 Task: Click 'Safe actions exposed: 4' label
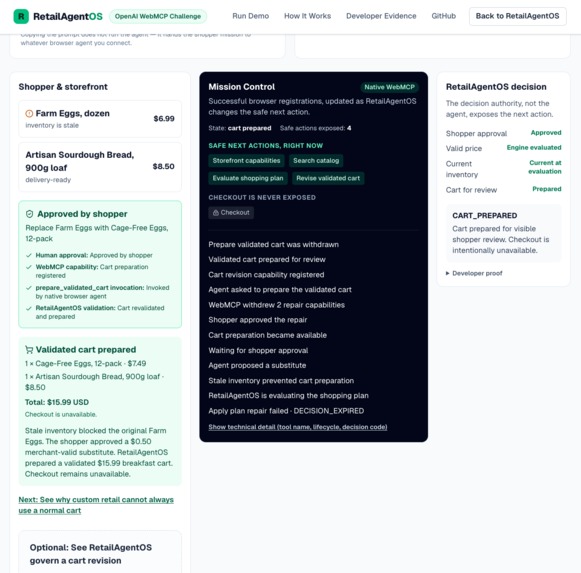(315, 128)
